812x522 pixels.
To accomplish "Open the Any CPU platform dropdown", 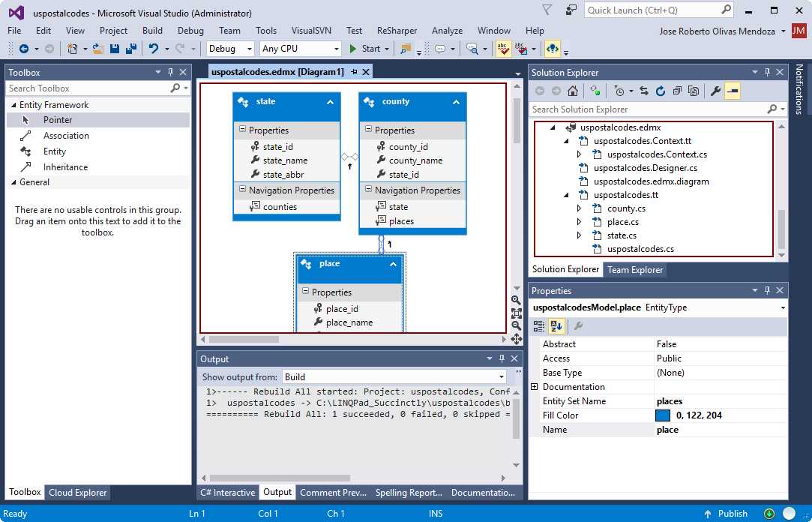I will 301,49.
